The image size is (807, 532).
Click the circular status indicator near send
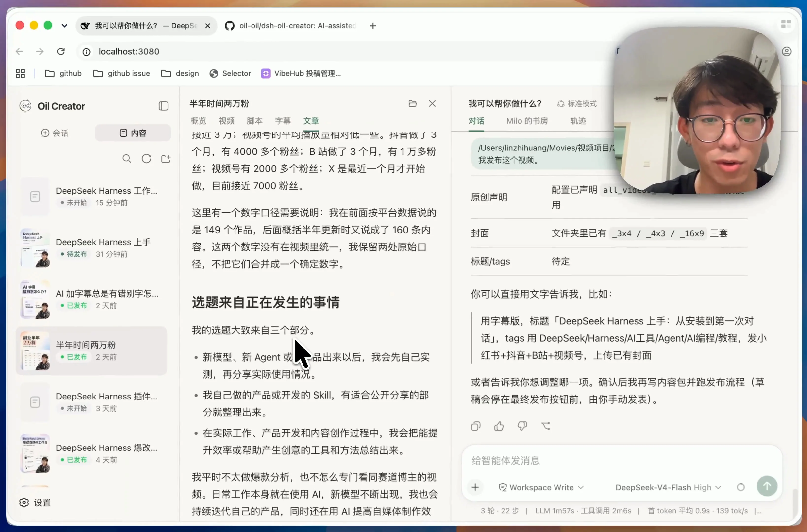(x=741, y=488)
